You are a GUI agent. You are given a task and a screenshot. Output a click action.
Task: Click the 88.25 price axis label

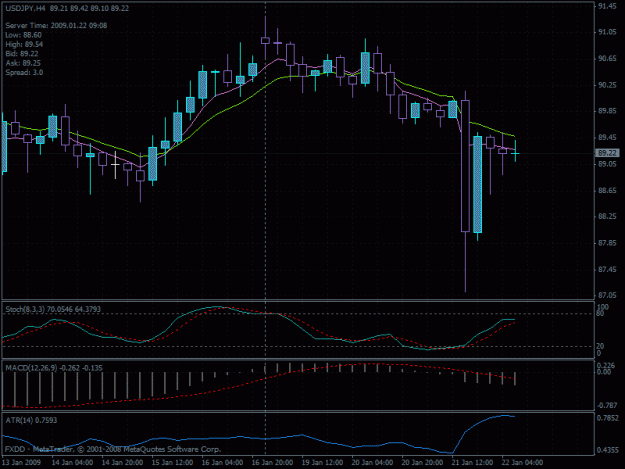pos(607,216)
